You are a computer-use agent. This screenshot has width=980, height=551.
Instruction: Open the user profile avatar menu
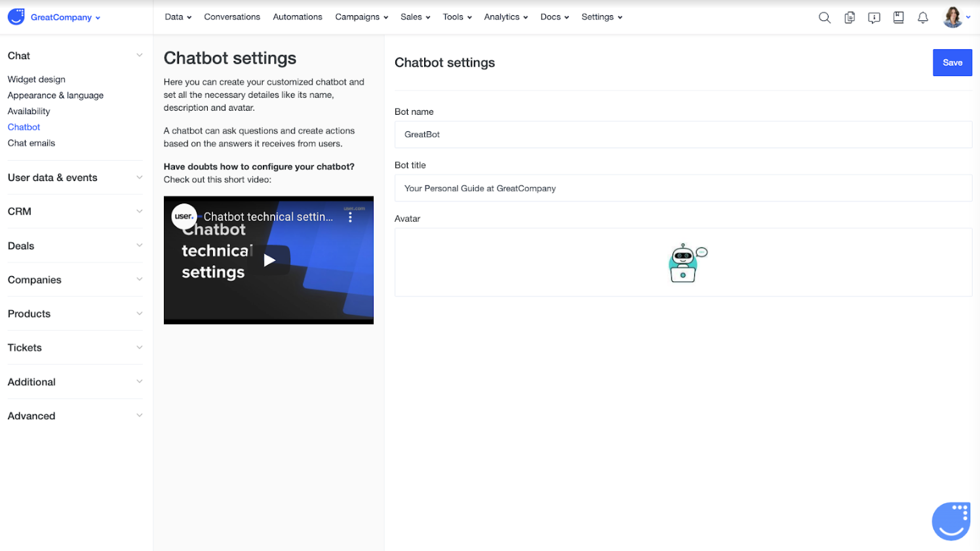pos(956,18)
